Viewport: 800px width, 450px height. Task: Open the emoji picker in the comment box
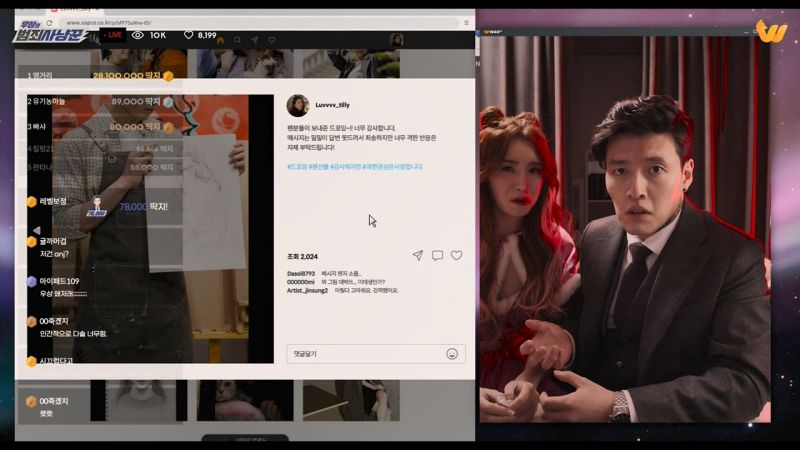(452, 354)
